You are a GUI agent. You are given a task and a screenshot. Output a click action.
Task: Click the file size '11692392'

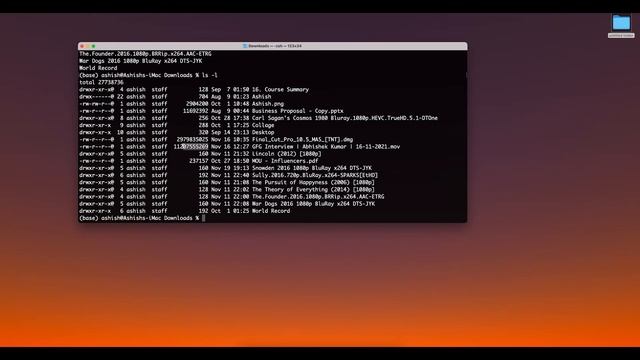point(196,111)
